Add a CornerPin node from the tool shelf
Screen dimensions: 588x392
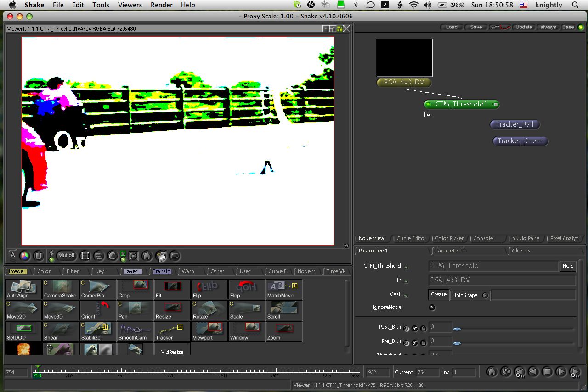click(97, 289)
